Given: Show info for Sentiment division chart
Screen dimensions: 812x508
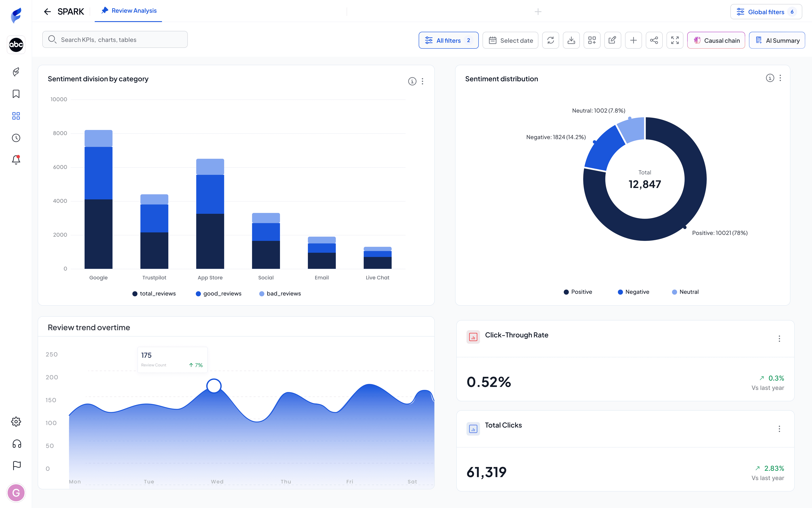Looking at the screenshot, I should [412, 81].
